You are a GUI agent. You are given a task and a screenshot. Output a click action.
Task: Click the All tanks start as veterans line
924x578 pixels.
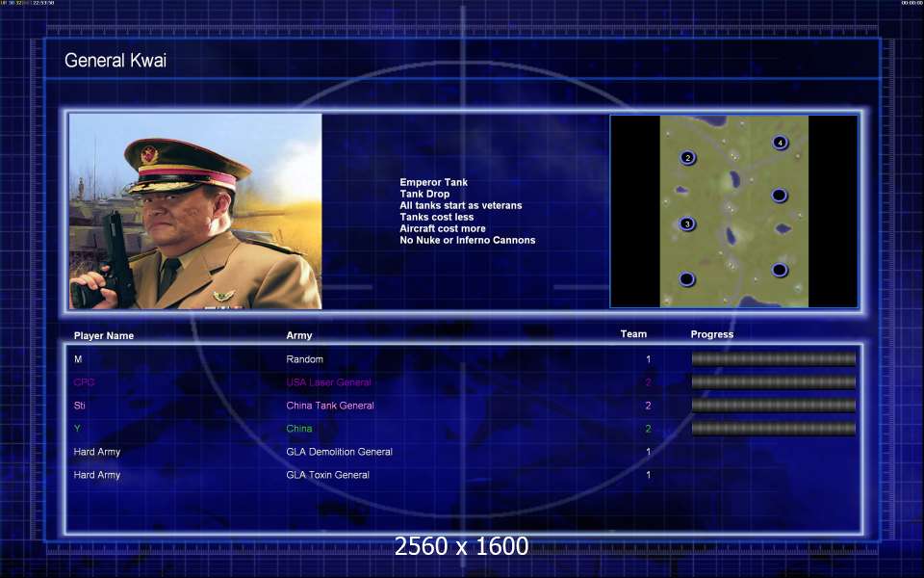(461, 205)
